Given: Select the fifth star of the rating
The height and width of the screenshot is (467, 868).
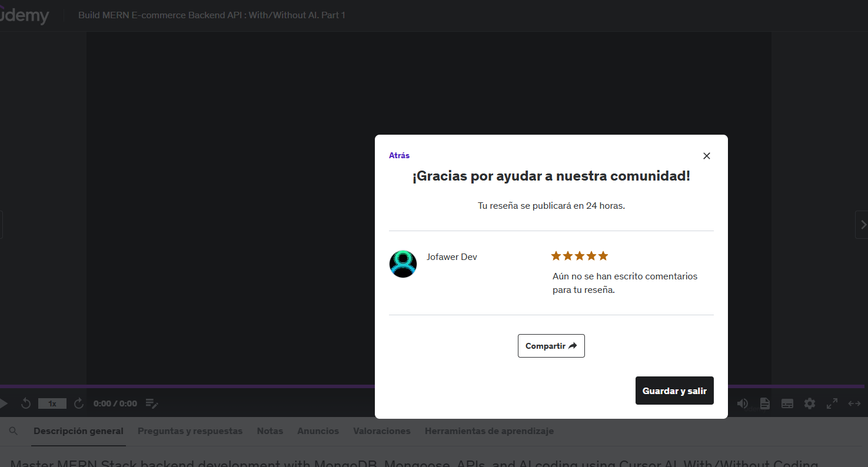Looking at the screenshot, I should pos(603,255).
